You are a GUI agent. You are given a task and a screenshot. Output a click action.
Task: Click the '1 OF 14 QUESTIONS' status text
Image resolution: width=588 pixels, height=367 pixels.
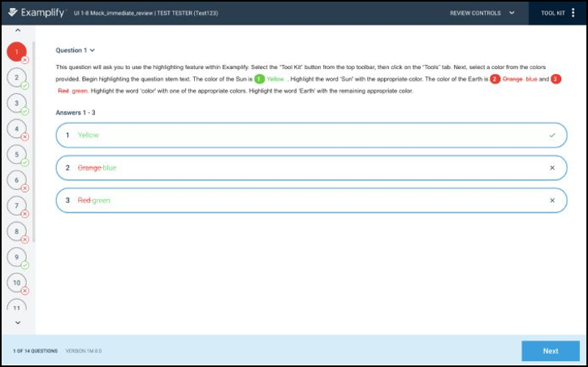click(x=35, y=352)
